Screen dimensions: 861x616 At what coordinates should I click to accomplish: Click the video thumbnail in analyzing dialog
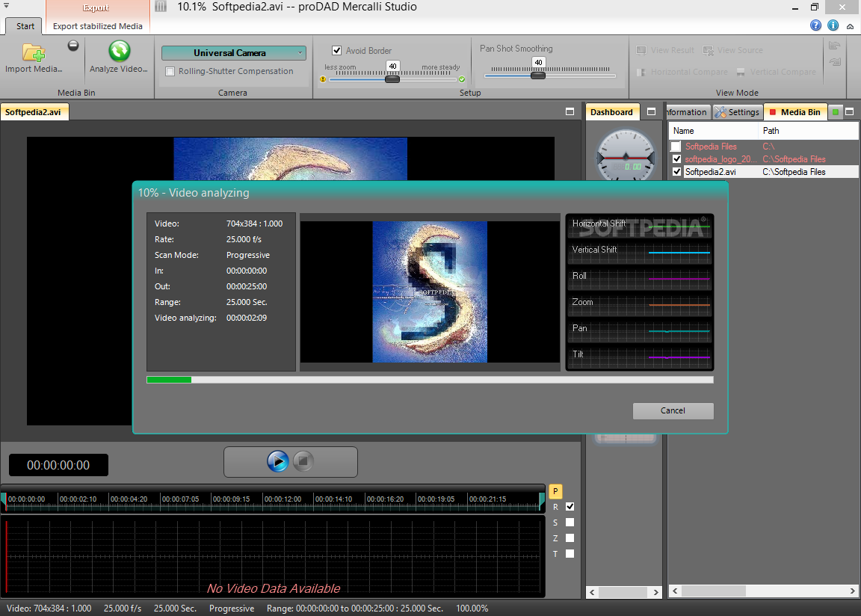(x=430, y=292)
